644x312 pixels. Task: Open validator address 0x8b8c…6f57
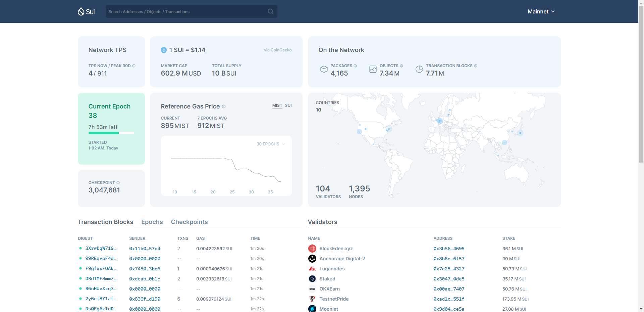[449, 259]
